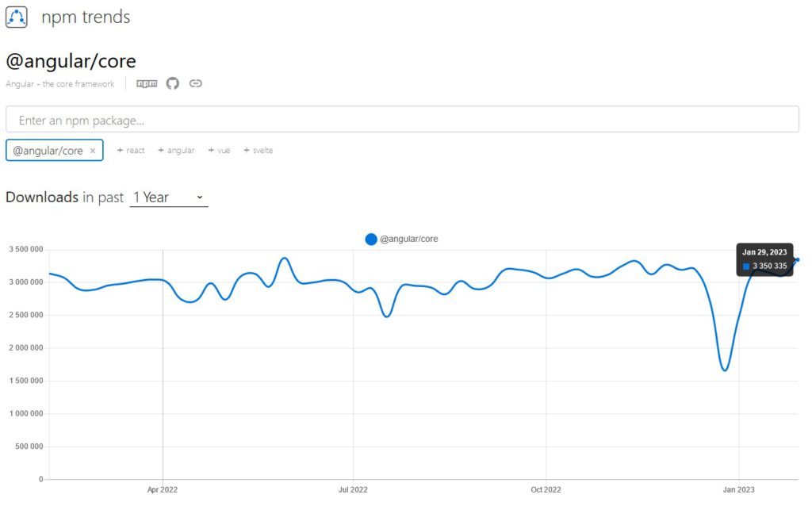This screenshot has height=506, width=812.
Task: Click the 1 500 000 y-axis value
Action: [26, 381]
